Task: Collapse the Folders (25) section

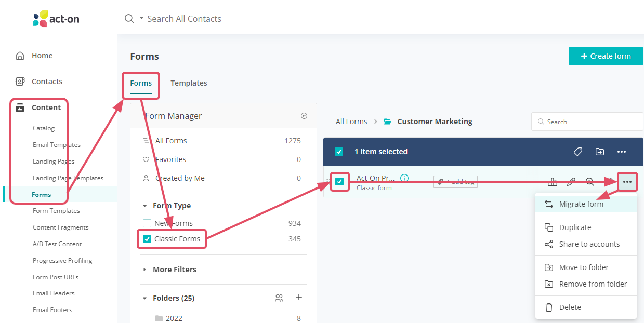Action: coord(145,298)
